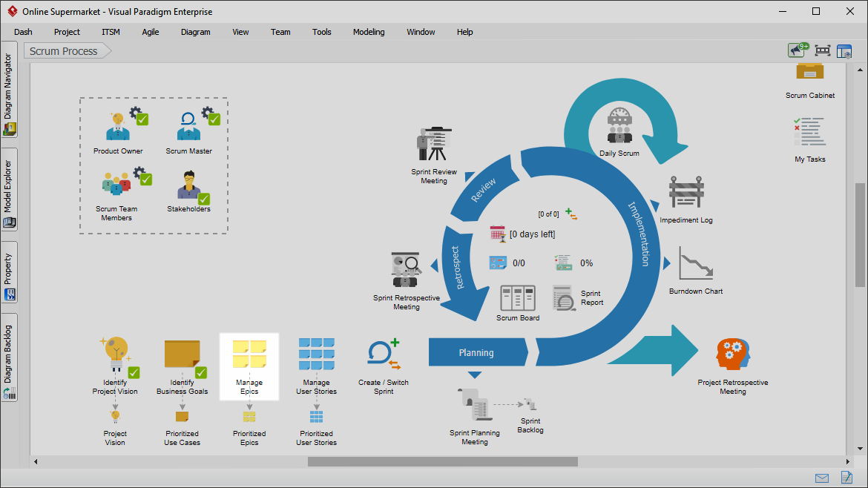Open the Sprint Backlog icon

pos(530,404)
